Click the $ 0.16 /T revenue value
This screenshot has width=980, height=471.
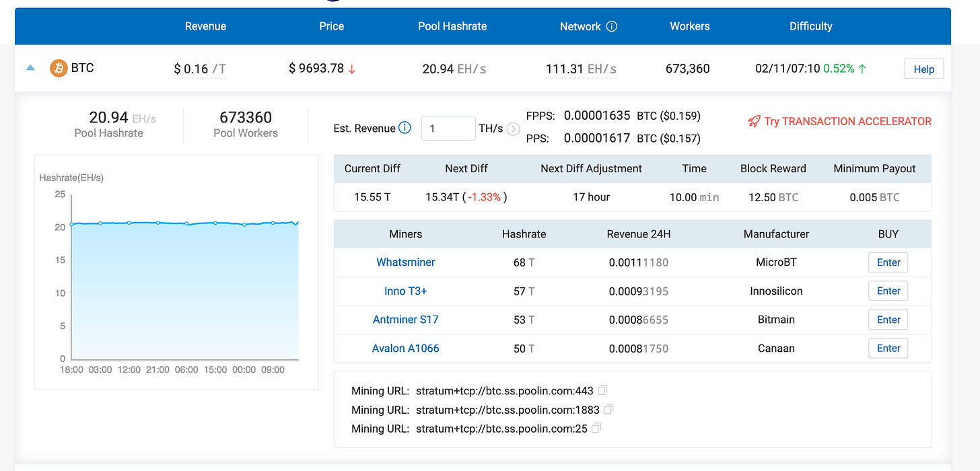point(200,69)
